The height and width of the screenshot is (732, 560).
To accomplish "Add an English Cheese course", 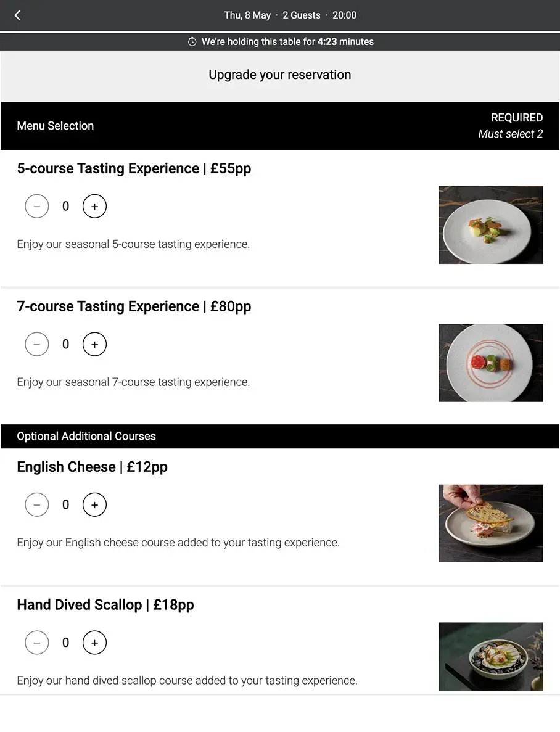I will tap(95, 504).
